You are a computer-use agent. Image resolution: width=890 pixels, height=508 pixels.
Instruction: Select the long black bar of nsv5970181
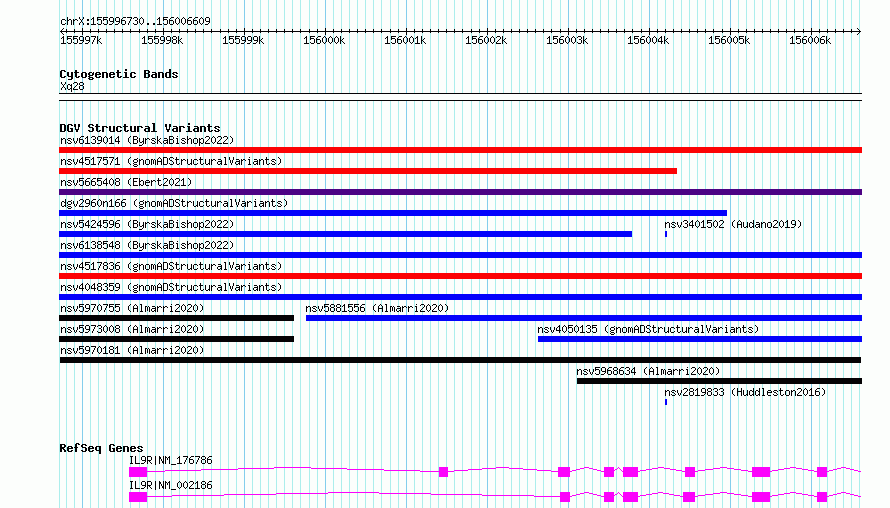(460, 360)
